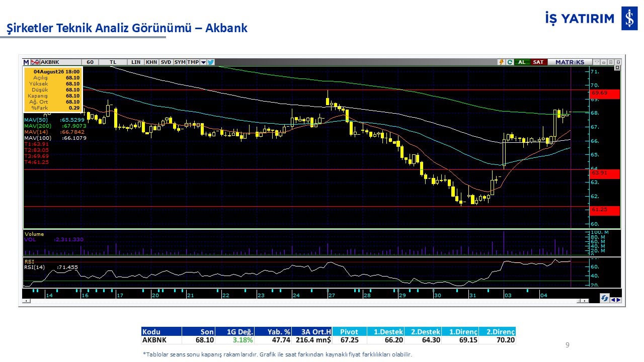Click the TL currency toolbar item

click(113, 62)
